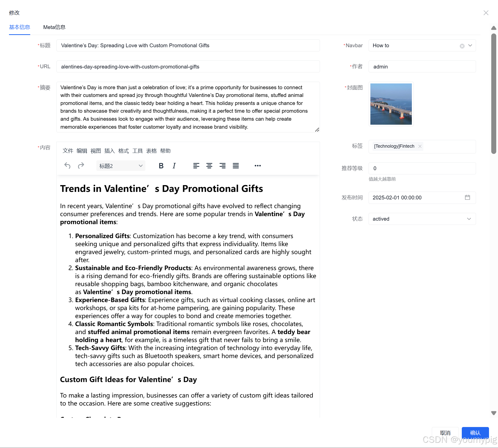The image size is (498, 448).
Task: Toggle italic formatting in editor
Action: 174,166
